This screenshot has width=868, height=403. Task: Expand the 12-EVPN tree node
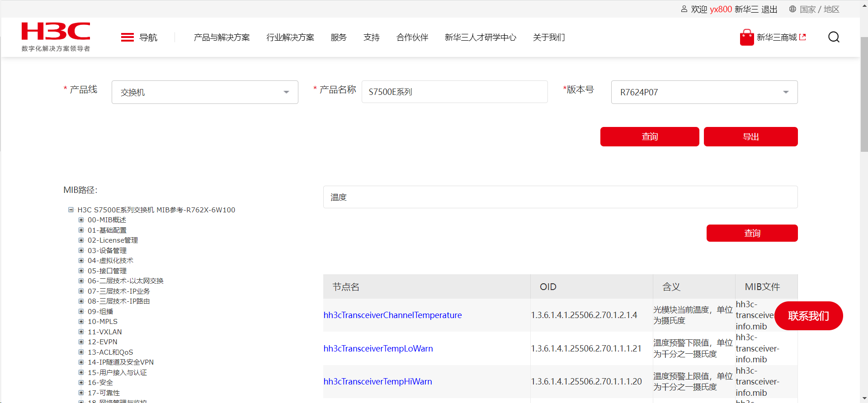point(81,342)
